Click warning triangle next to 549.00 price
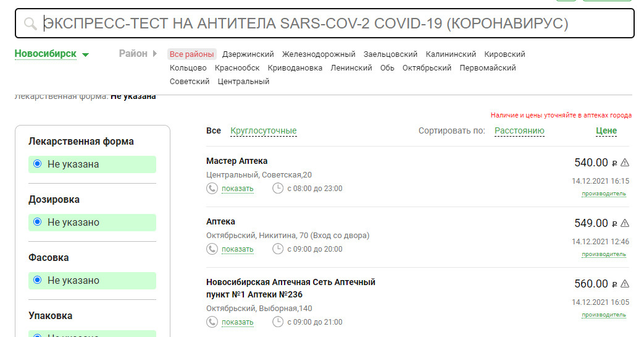The image size is (644, 337). coord(625,223)
